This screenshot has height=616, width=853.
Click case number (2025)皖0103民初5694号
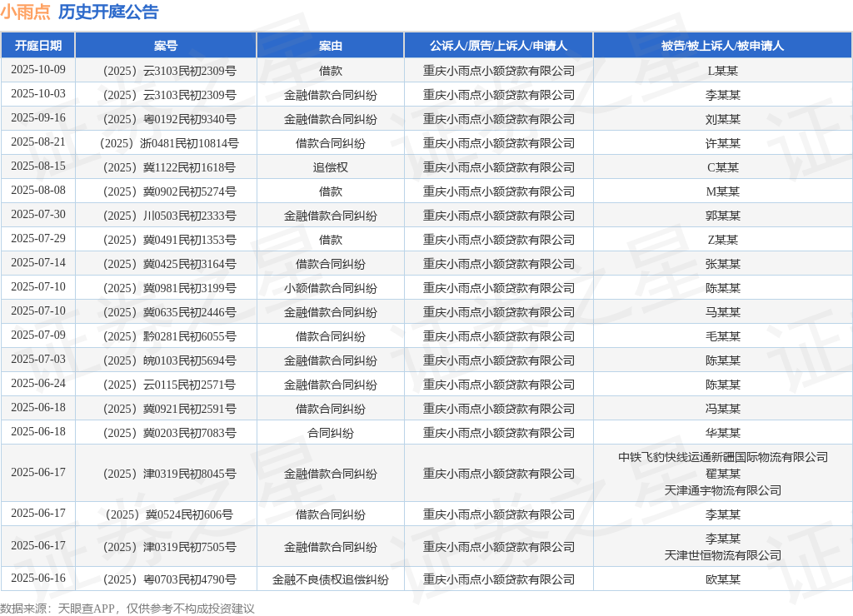pyautogui.click(x=169, y=360)
